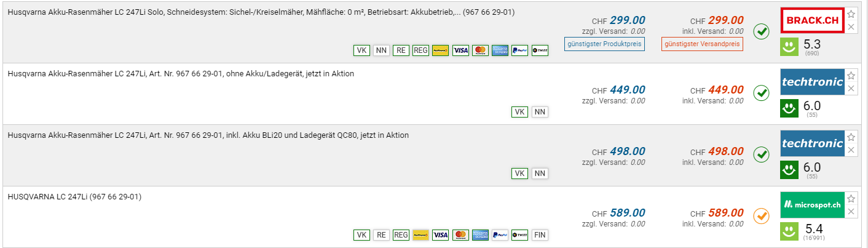Click the microspot.ch shop logo
This screenshot has width=868, height=248.
(x=811, y=205)
